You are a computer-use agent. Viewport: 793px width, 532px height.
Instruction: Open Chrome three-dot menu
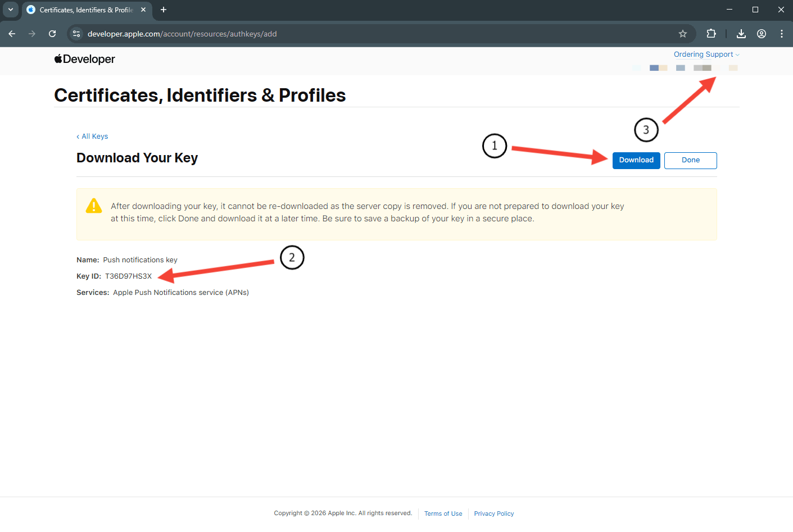pyautogui.click(x=782, y=34)
